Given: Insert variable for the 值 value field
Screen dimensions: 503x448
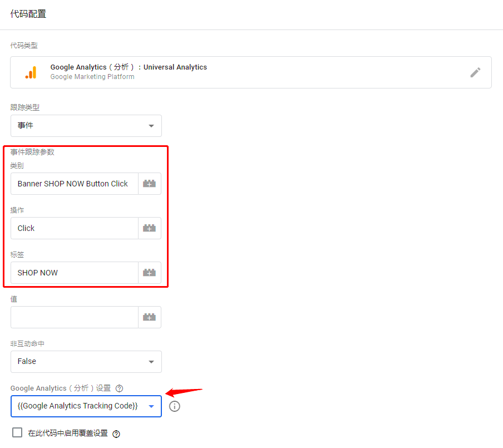Looking at the screenshot, I should point(149,317).
